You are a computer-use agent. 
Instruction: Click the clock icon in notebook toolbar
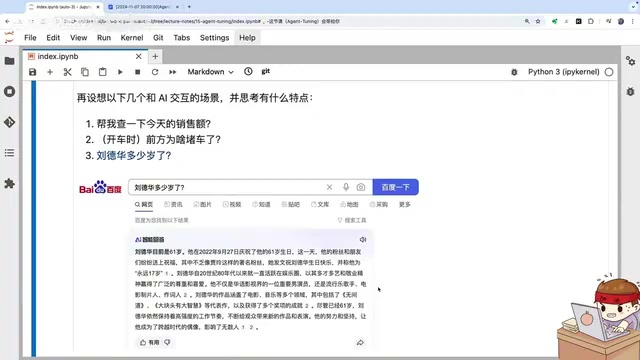point(248,71)
